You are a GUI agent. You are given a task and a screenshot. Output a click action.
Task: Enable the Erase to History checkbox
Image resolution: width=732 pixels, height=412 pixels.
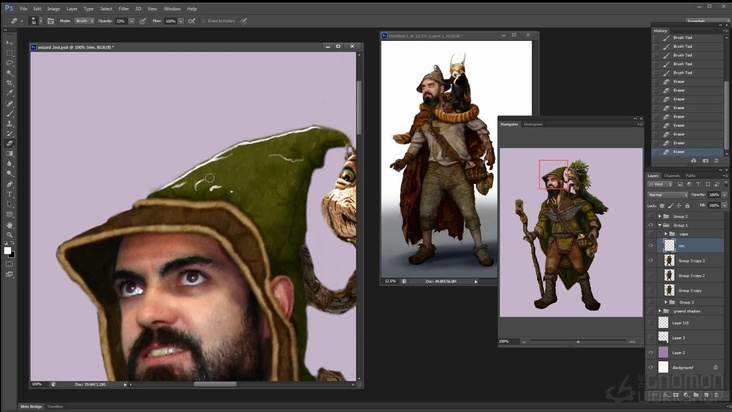204,21
